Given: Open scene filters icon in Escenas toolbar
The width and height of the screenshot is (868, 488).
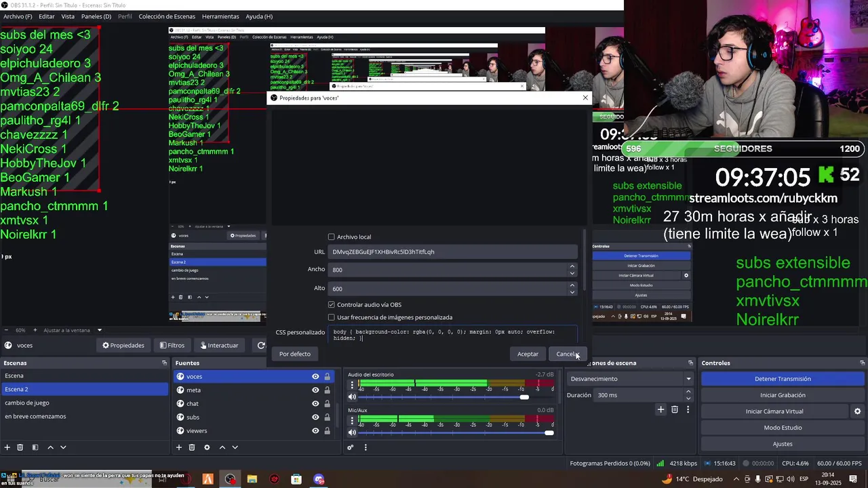Looking at the screenshot, I should [x=35, y=447].
